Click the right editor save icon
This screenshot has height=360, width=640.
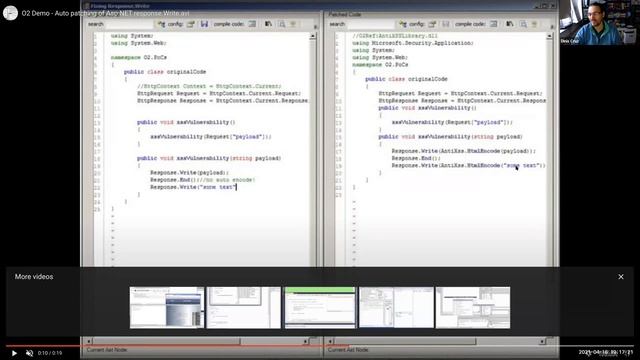tap(445, 24)
